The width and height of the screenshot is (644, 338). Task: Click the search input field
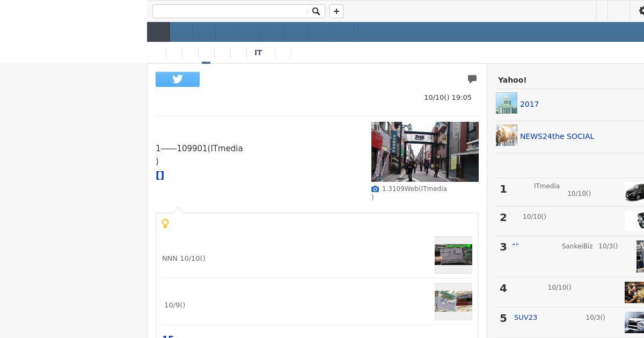click(x=231, y=11)
